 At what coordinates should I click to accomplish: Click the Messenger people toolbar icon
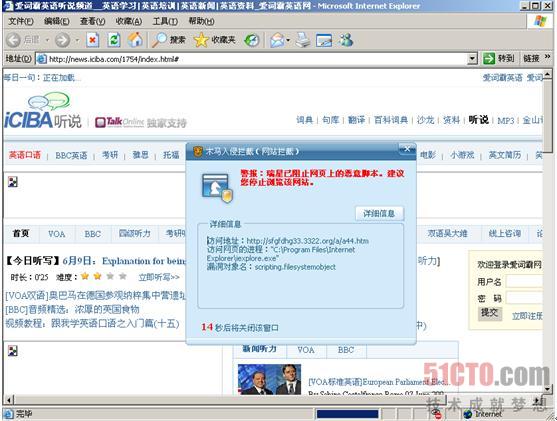point(346,40)
